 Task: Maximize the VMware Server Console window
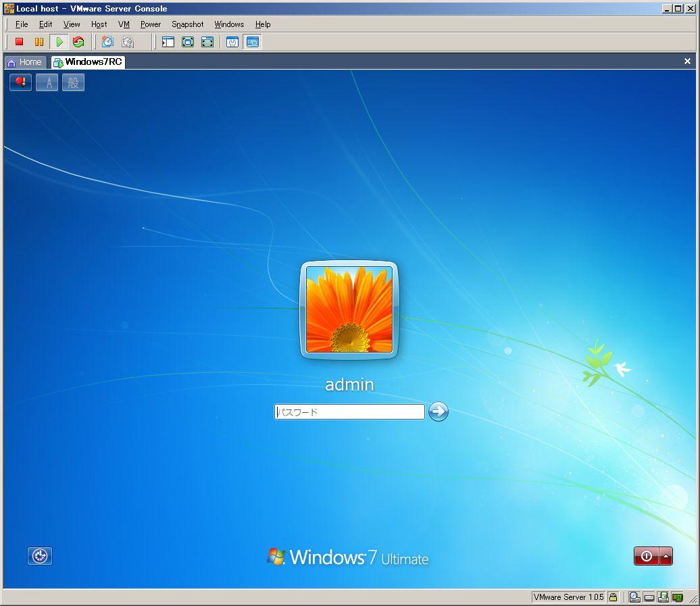click(678, 8)
